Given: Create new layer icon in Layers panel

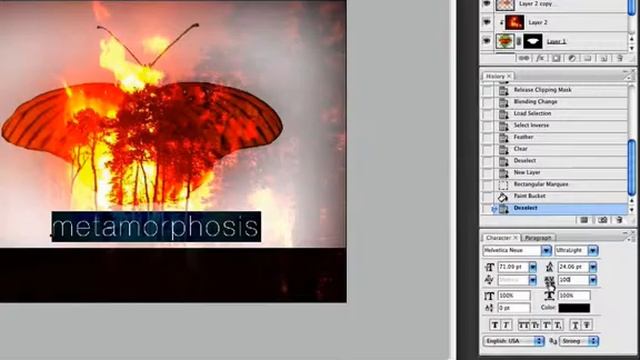Looking at the screenshot, I should click(604, 59).
